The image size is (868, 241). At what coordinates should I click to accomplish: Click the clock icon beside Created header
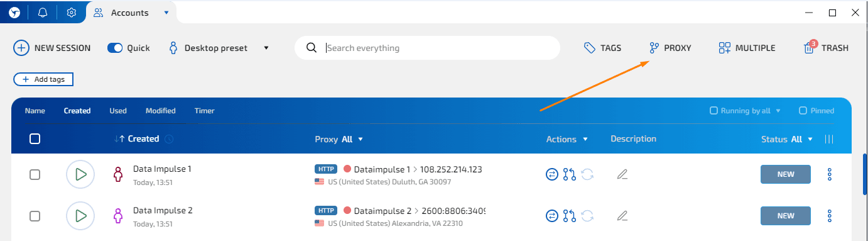[169, 139]
